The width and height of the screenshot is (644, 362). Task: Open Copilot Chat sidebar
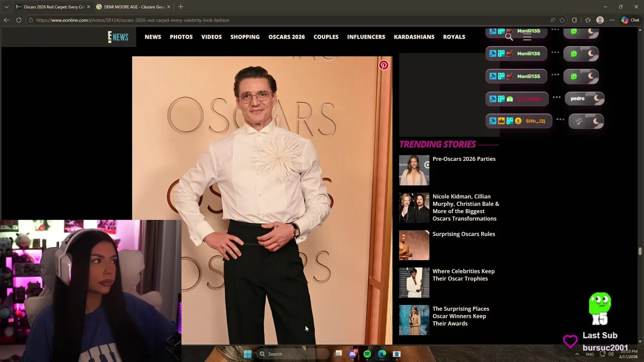pyautogui.click(x=630, y=20)
